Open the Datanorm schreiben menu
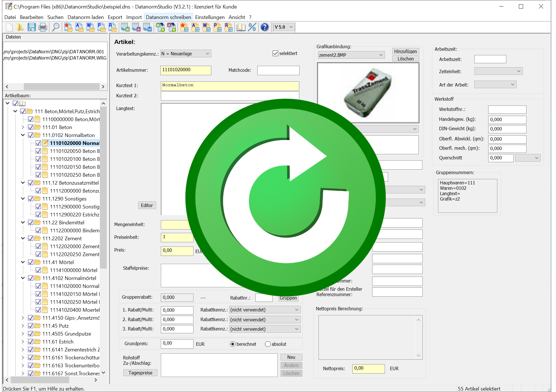556x392 pixels. (169, 17)
